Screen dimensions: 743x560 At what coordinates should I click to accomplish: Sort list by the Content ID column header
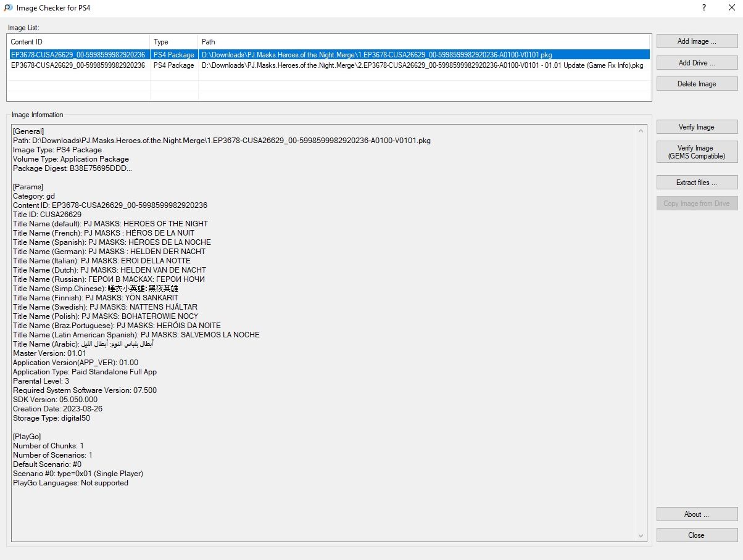(x=78, y=42)
